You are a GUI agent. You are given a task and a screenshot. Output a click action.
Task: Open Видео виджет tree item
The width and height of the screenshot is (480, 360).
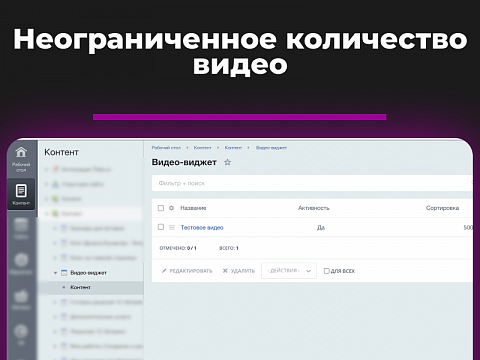click(88, 273)
